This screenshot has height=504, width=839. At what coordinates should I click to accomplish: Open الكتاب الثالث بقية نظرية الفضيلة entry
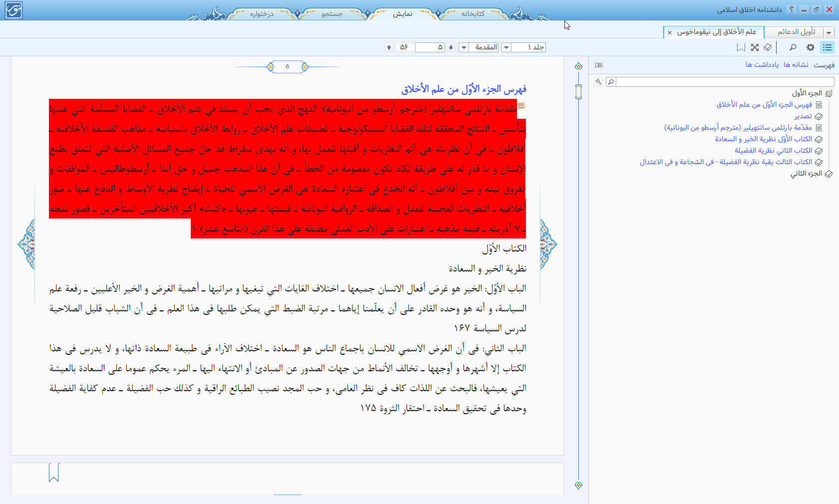(726, 162)
